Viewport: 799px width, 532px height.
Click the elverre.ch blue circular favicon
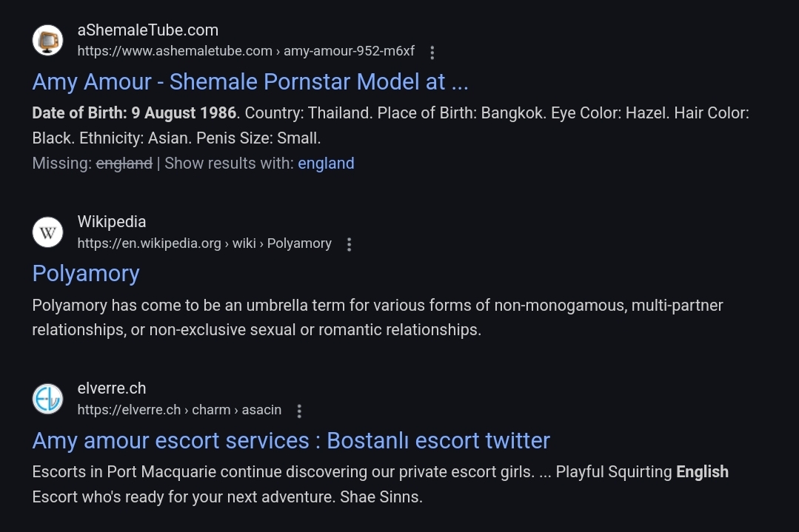[x=48, y=399]
